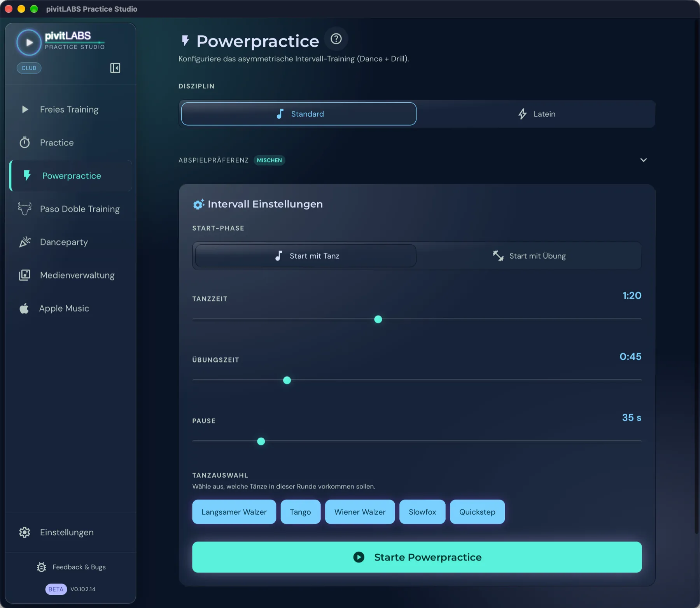
Task: Click the Tanzzeit slider handle
Action: pos(378,319)
